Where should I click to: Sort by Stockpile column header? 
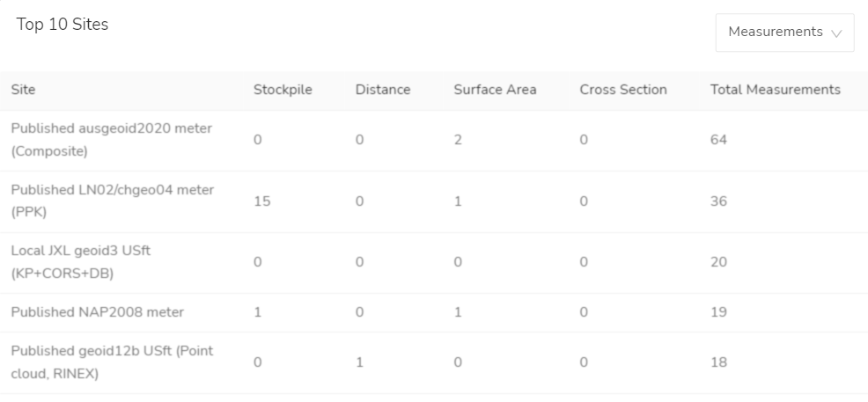pos(283,90)
